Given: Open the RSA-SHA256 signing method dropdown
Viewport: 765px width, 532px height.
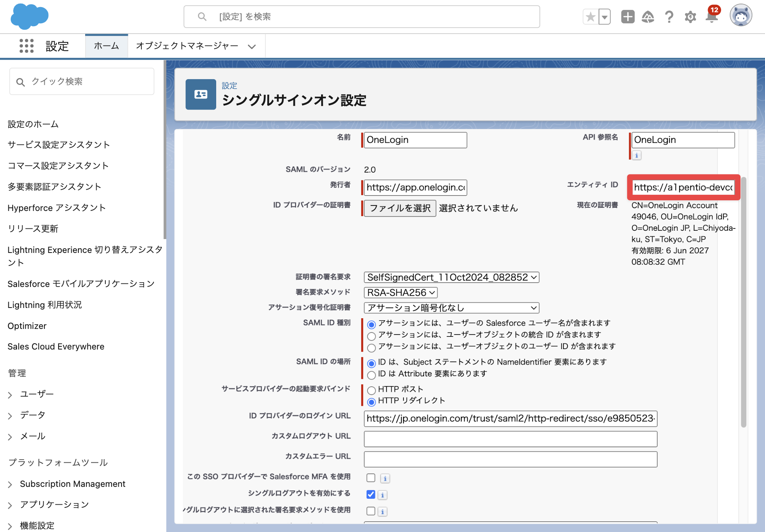Looking at the screenshot, I should pos(401,293).
